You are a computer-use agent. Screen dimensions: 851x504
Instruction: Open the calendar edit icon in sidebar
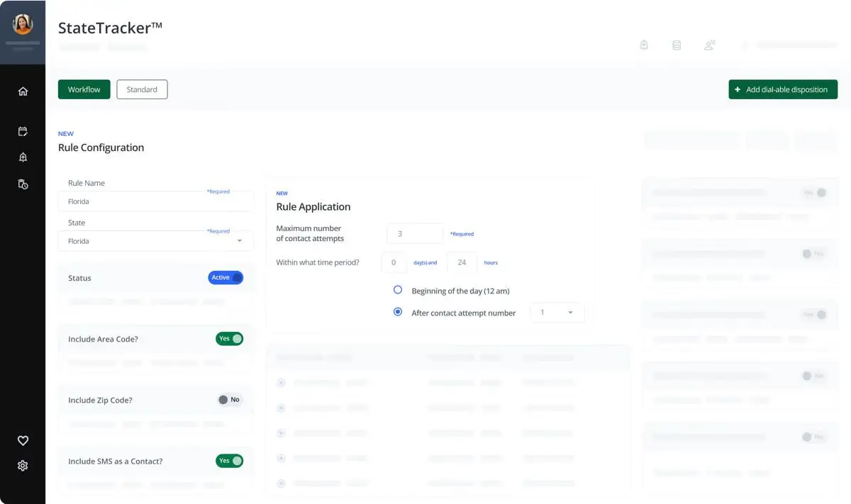[23, 131]
